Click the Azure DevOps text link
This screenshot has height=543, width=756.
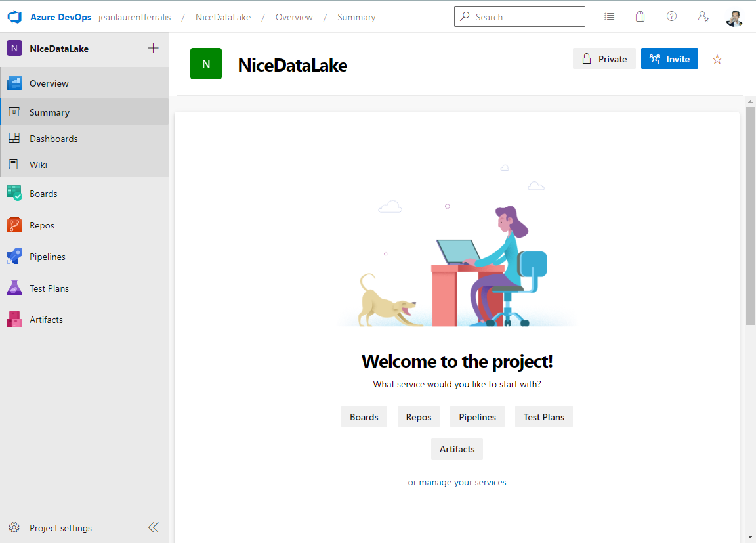click(61, 17)
